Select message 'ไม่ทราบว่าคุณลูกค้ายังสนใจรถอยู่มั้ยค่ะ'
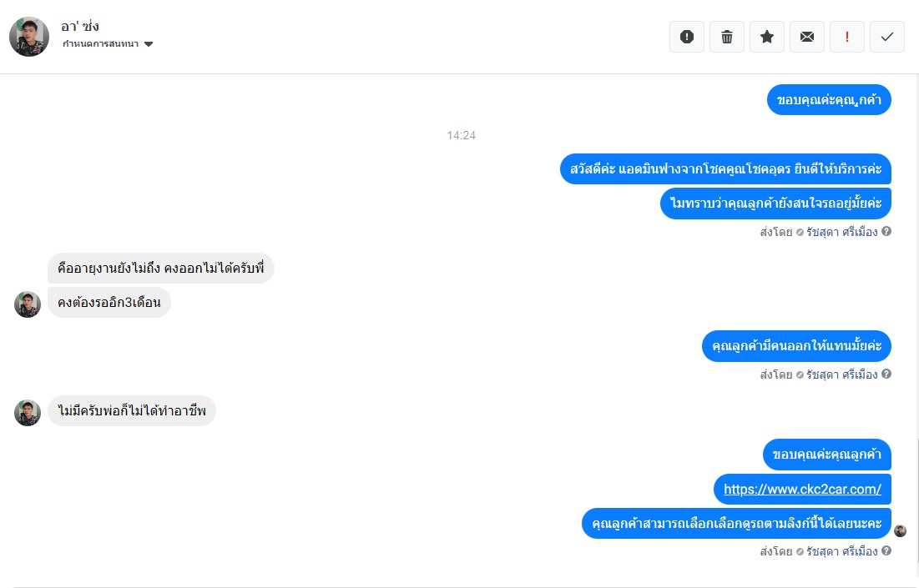 pos(775,204)
